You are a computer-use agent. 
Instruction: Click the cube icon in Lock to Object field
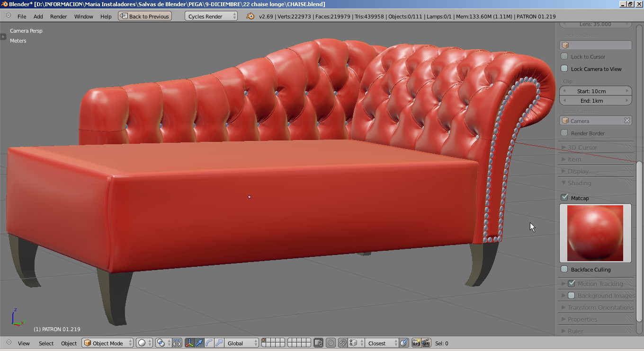(565, 45)
